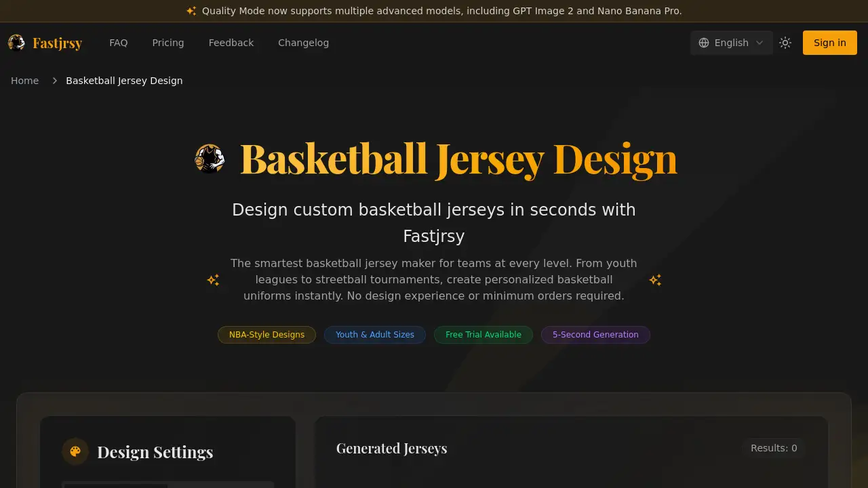Click the sparkle icon in announcement banner
This screenshot has height=488, width=868.
[x=191, y=11]
